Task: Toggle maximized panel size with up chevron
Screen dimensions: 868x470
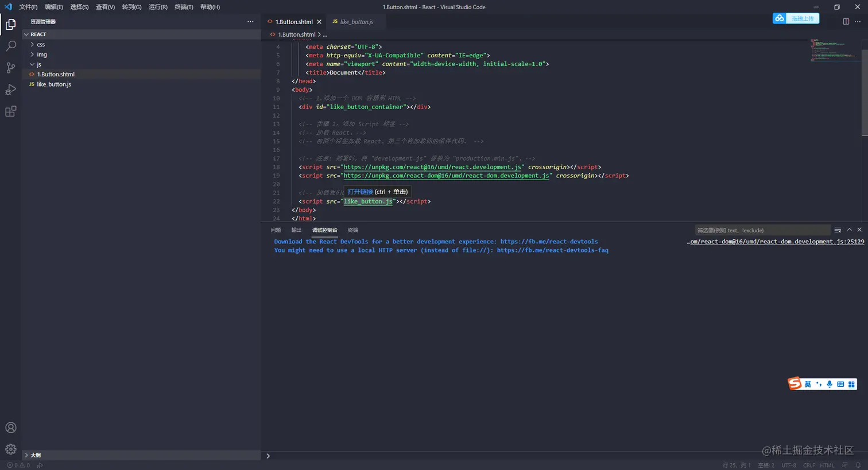Action: (850, 230)
